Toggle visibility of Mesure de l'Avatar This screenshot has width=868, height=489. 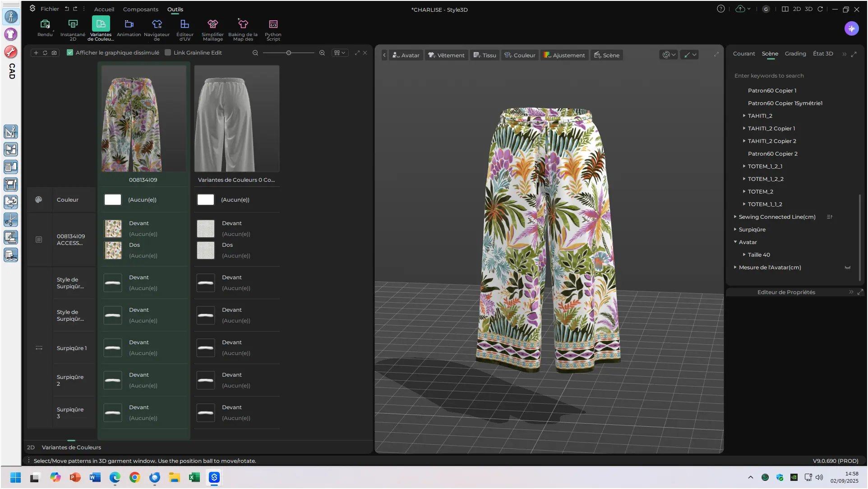tap(847, 268)
